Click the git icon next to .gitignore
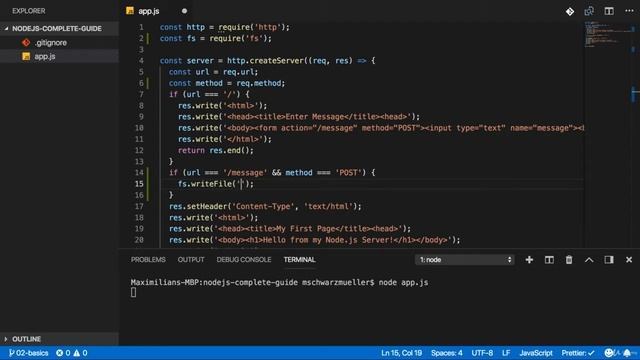The image size is (640, 360). pos(26,42)
